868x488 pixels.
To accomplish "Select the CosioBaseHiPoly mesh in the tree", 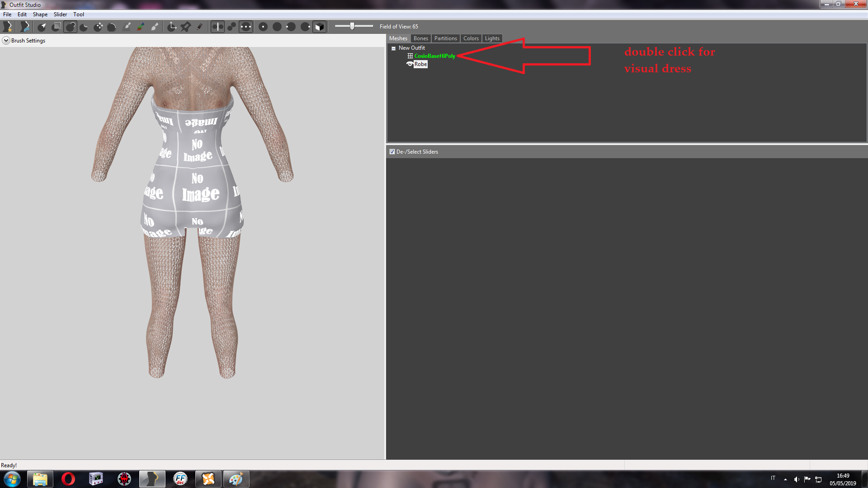I will [x=434, y=56].
